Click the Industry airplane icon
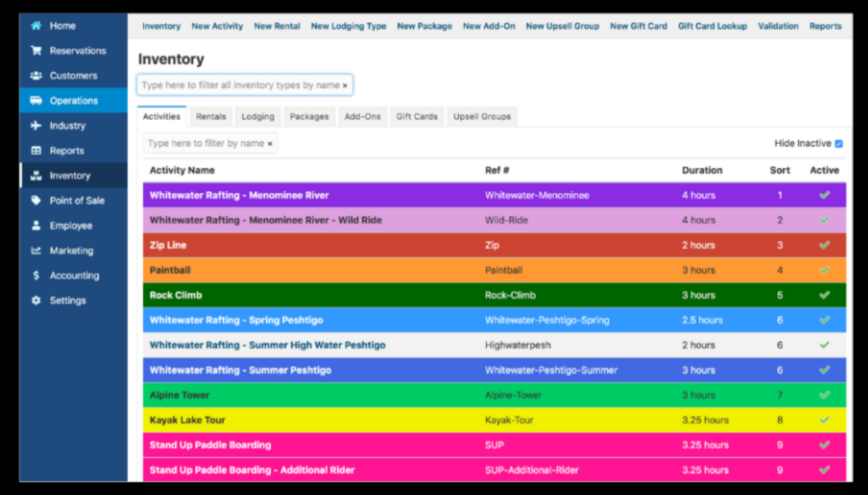 (36, 125)
